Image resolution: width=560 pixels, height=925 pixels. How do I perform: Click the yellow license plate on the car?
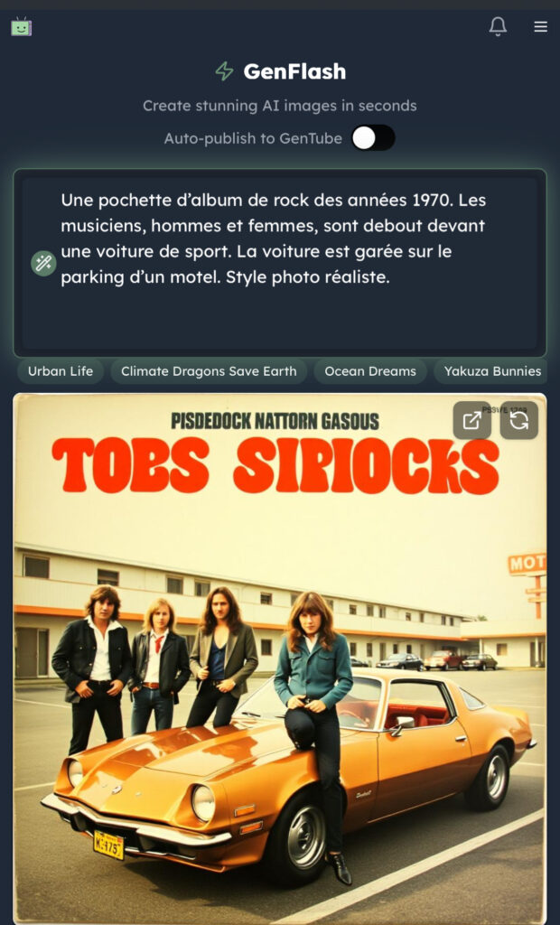point(108,845)
